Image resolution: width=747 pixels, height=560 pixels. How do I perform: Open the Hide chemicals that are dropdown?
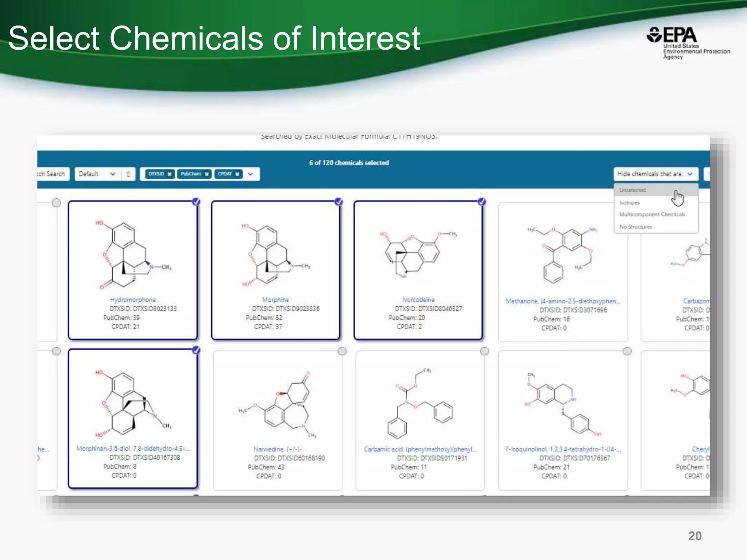point(655,174)
